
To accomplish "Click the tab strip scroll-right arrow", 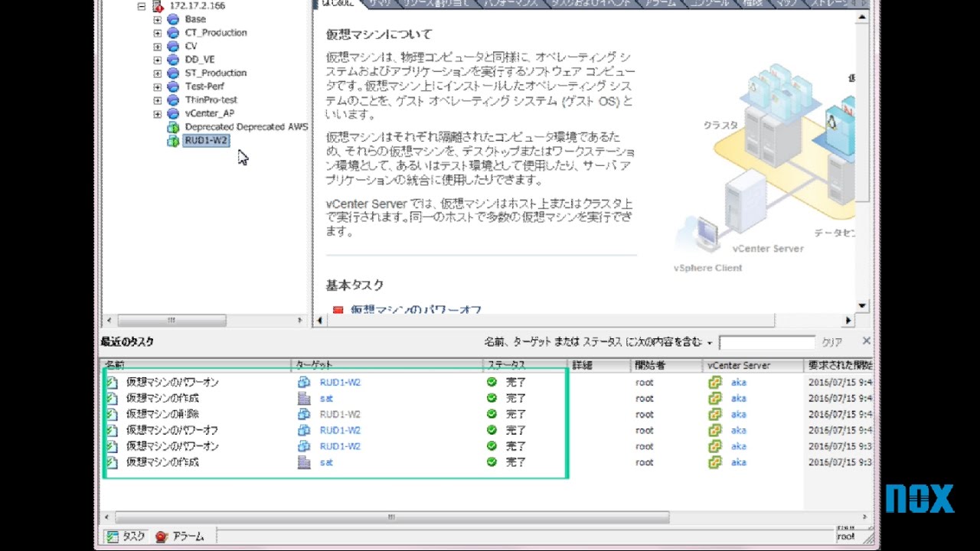I will click(864, 4).
